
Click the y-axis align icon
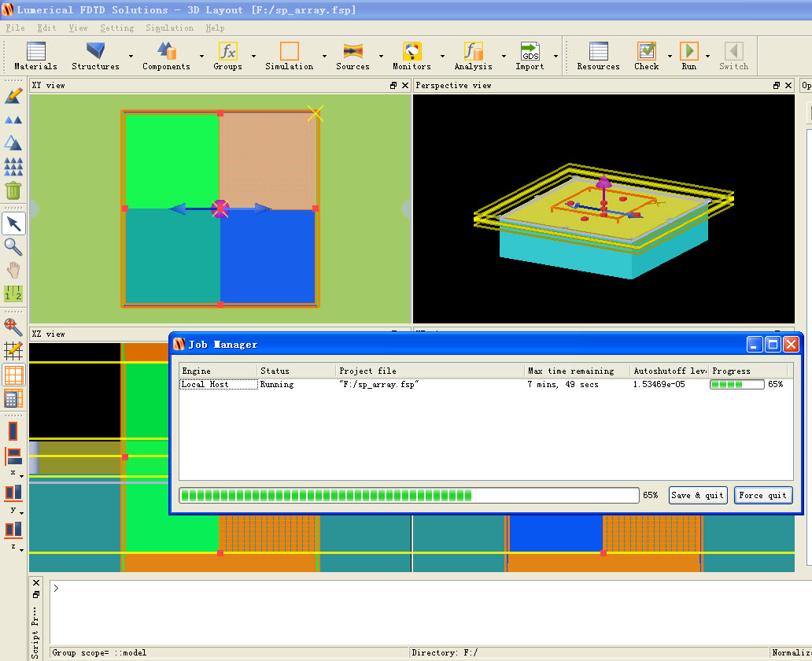point(13,493)
